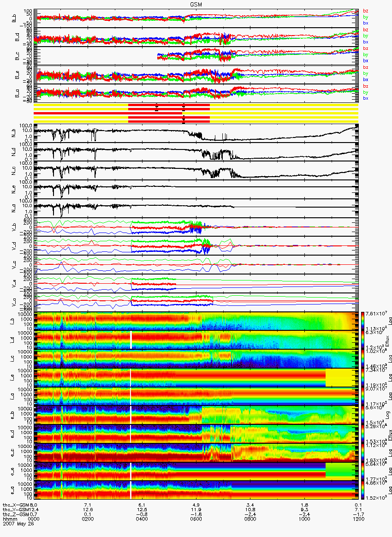Click the 9.3 Y-GSM position value
Viewport: 392px width, 537px height.
[304, 510]
